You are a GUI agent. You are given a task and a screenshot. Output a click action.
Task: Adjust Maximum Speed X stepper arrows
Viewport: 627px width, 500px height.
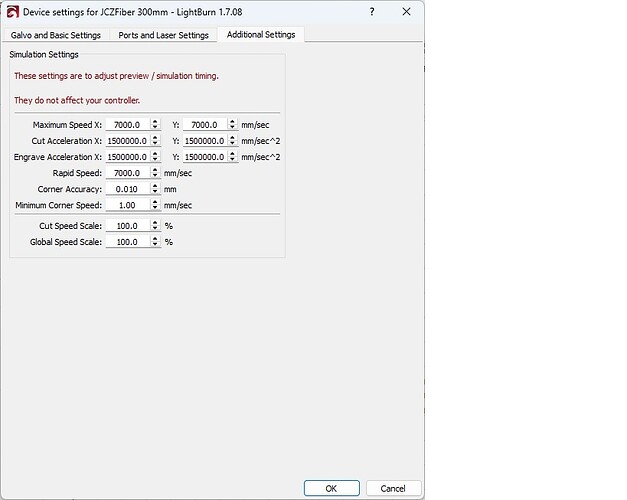point(155,125)
